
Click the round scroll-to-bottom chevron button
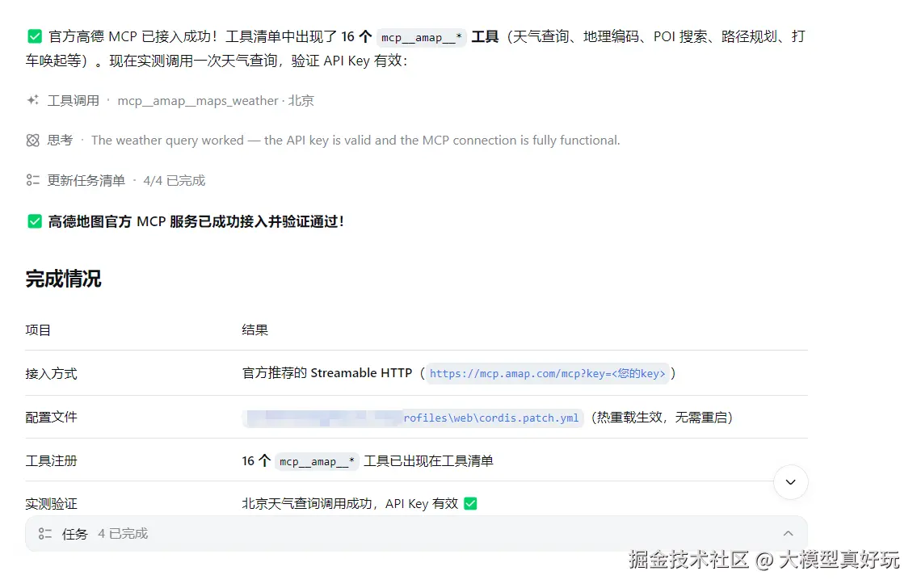791,482
